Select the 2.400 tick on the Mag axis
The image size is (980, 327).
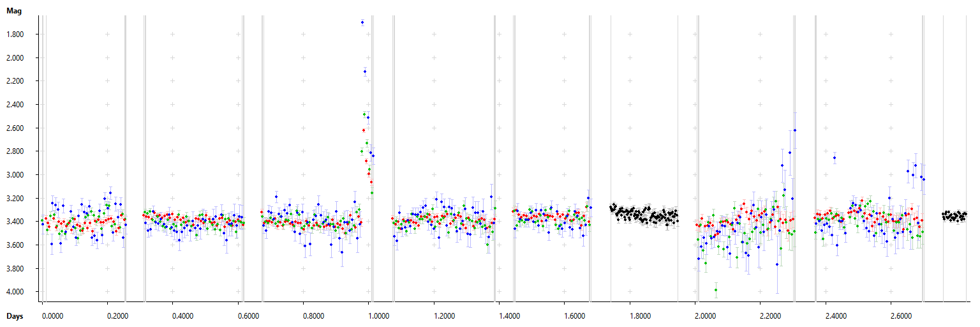[15, 105]
